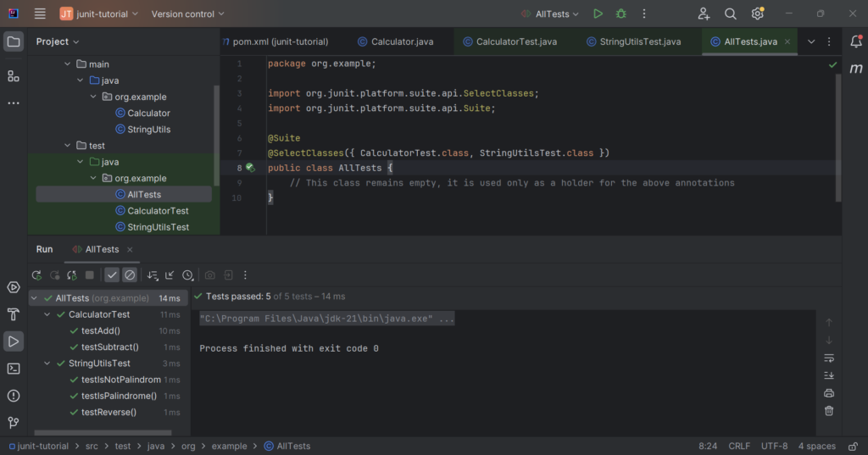Select StringUtils class in Project tree
This screenshot has width=868, height=455.
tap(148, 130)
